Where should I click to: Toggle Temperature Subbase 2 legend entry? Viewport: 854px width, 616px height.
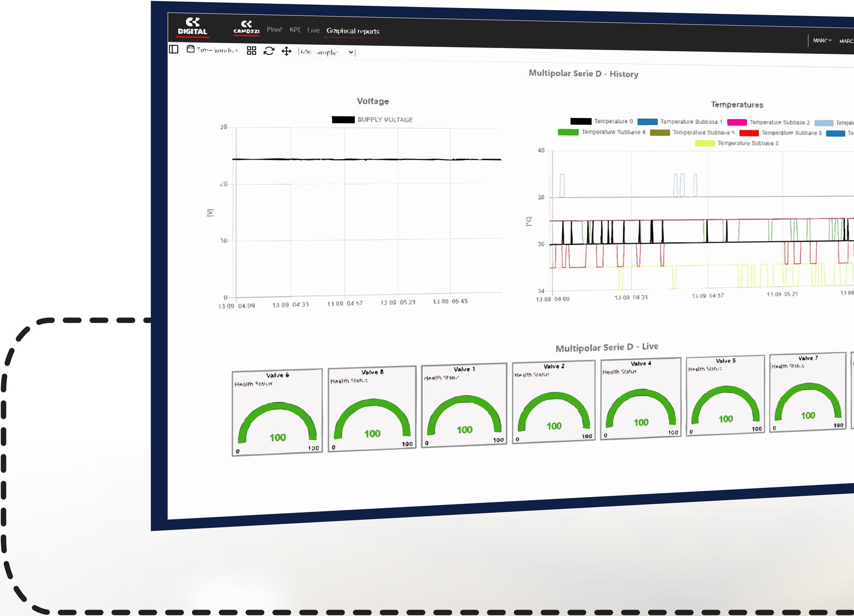(x=769, y=122)
